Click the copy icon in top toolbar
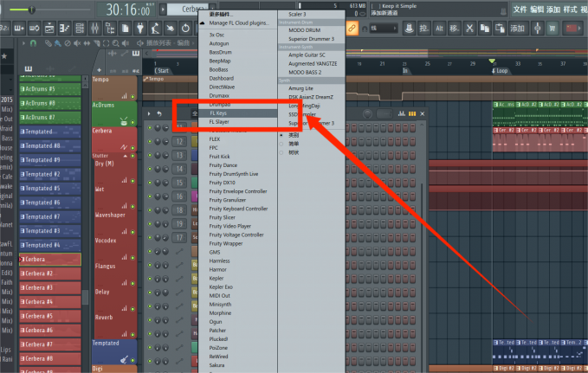This screenshot has height=373, width=588. pos(484,28)
